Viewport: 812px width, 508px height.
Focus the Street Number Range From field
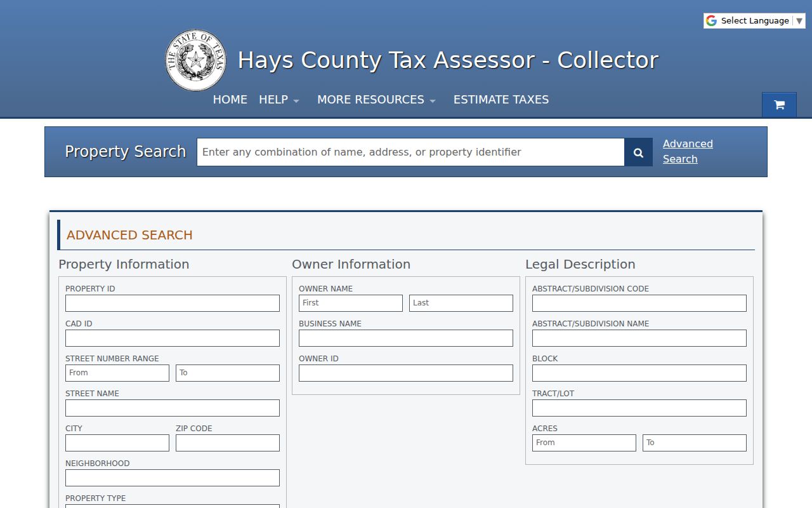pyautogui.click(x=117, y=373)
